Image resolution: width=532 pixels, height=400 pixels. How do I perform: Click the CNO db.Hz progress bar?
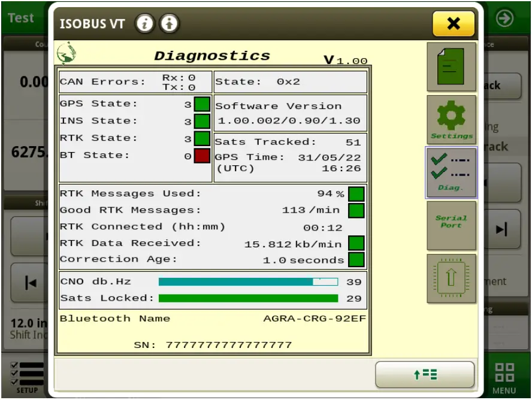pyautogui.click(x=249, y=281)
